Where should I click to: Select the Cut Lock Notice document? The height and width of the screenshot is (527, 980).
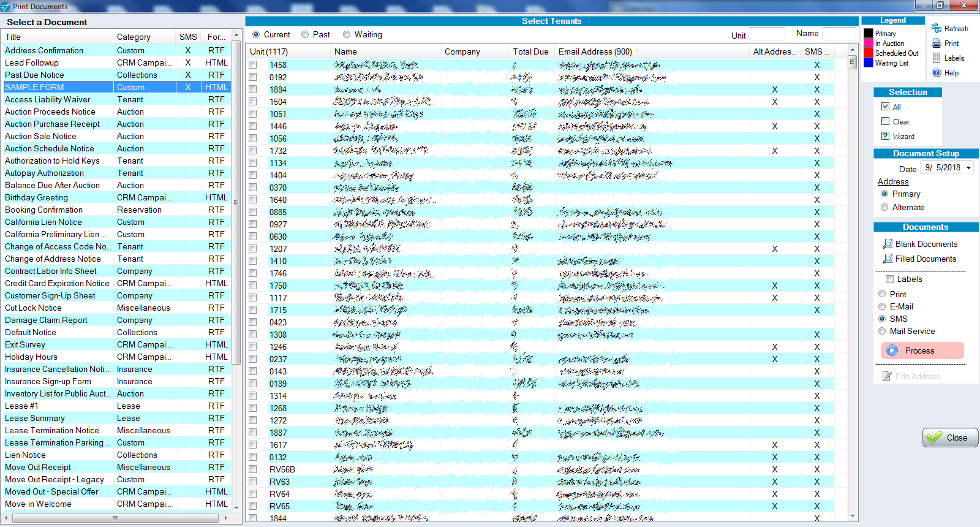coord(116,308)
